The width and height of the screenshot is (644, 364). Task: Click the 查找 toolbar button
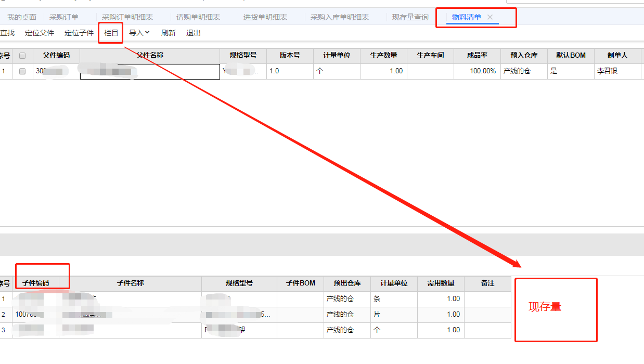pos(7,33)
